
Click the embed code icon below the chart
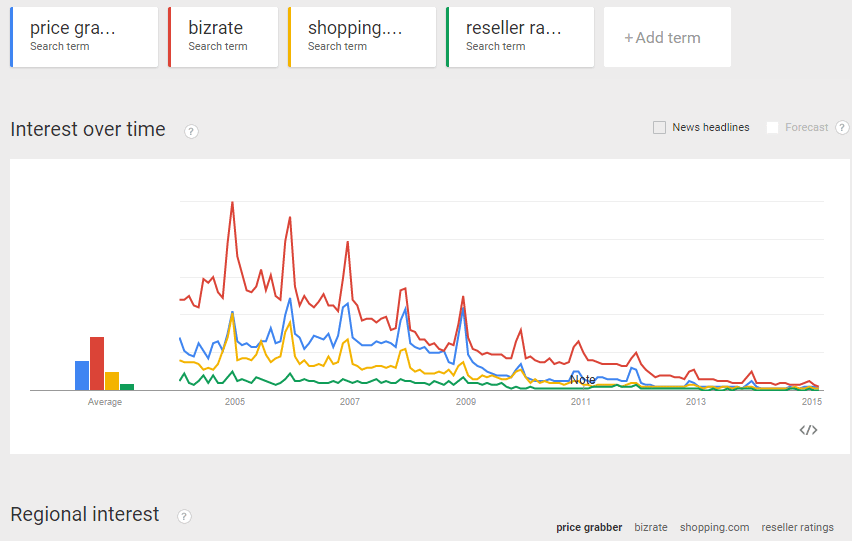tap(808, 430)
